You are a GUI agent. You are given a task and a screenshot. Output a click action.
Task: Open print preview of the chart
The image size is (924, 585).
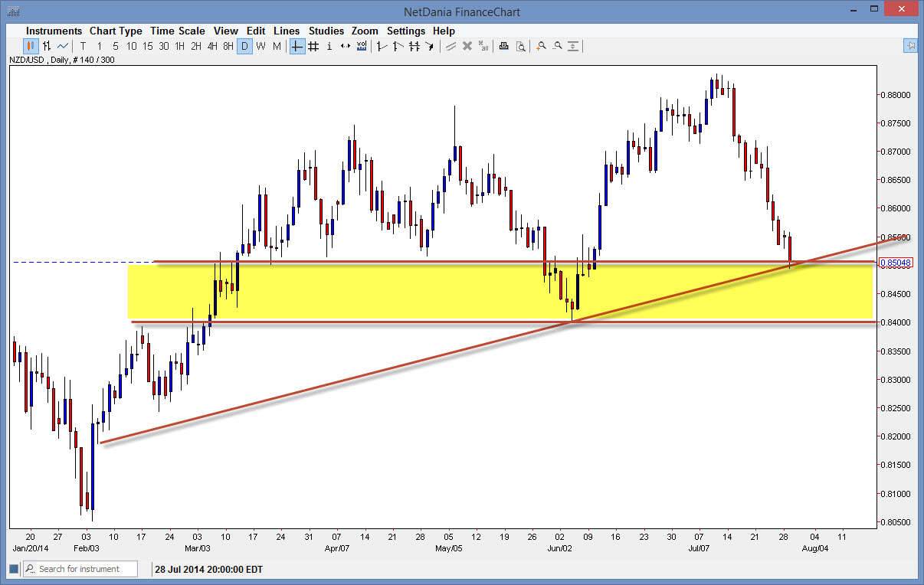522,46
